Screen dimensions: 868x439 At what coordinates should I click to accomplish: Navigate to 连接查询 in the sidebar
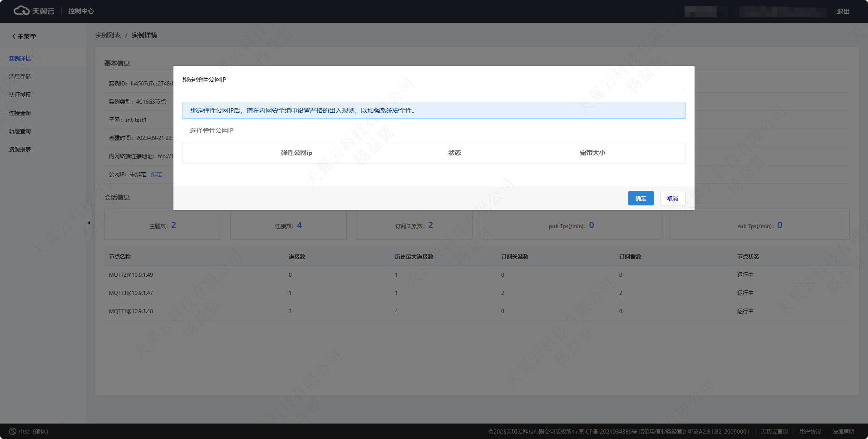point(20,113)
